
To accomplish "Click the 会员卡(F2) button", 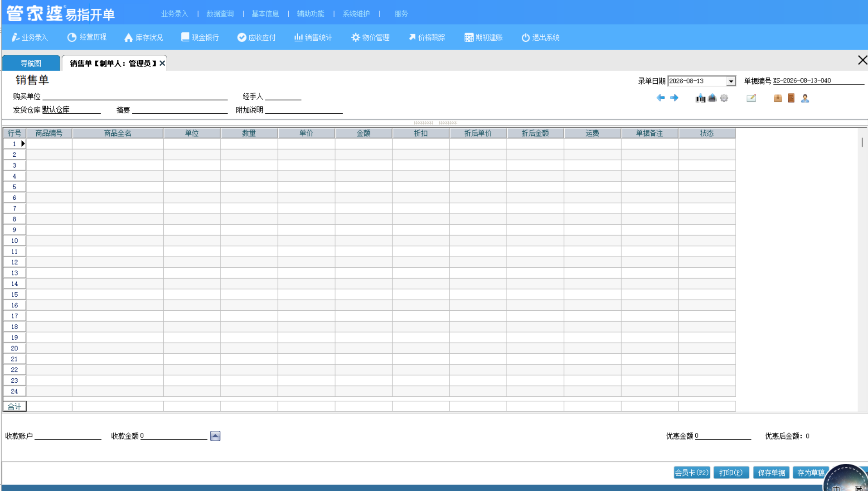I will click(x=692, y=472).
